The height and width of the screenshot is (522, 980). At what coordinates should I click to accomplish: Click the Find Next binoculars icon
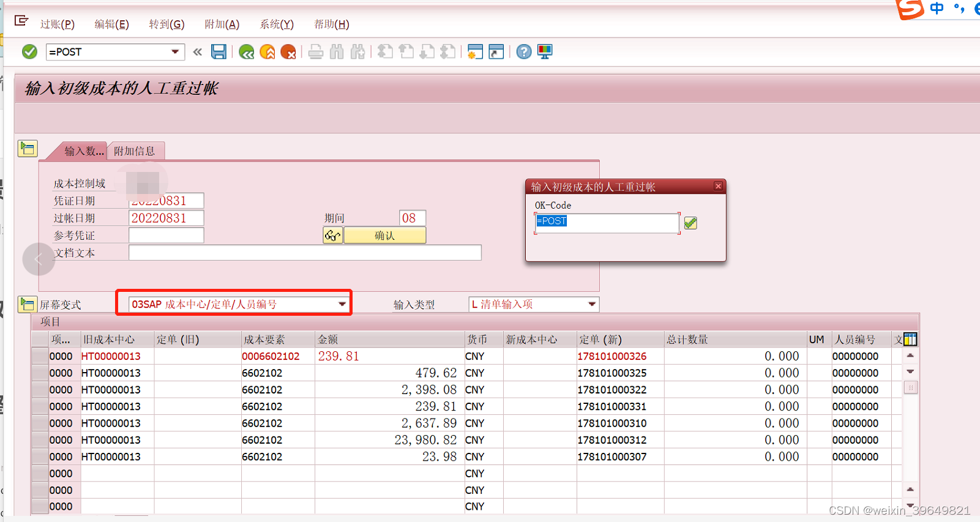[358, 52]
